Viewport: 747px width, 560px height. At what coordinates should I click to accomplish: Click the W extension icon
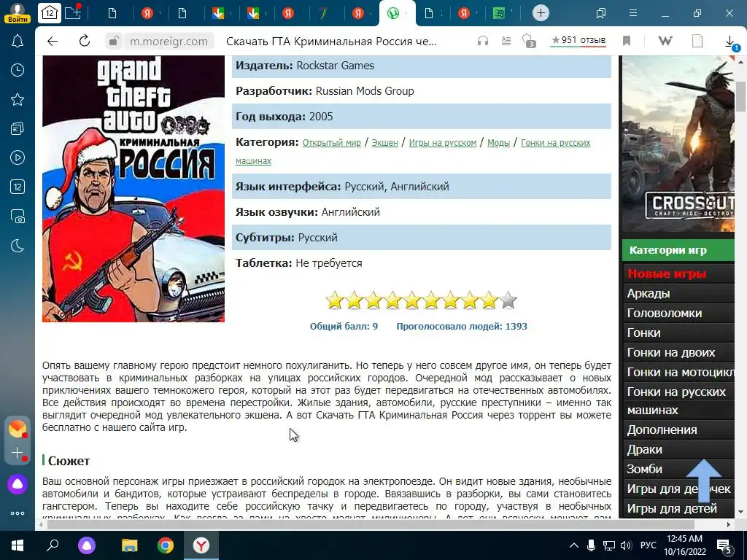[x=665, y=42]
